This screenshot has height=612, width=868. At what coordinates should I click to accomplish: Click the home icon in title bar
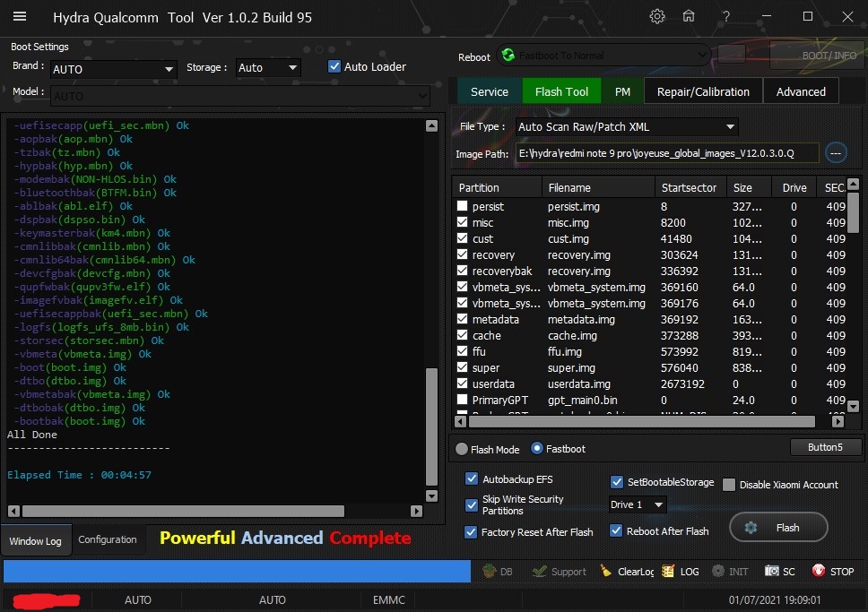[x=689, y=17]
